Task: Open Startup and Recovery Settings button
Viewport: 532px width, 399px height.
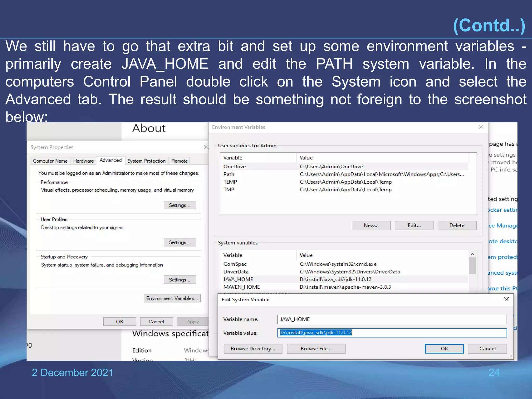Action: pyautogui.click(x=180, y=280)
